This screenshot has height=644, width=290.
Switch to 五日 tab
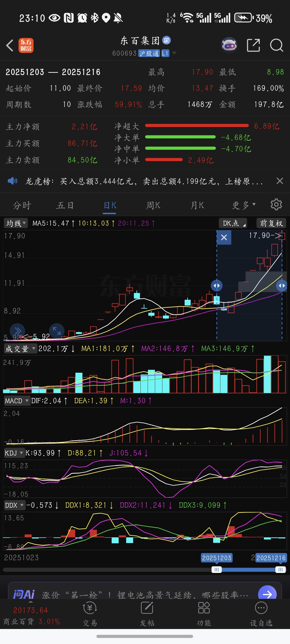(65, 205)
